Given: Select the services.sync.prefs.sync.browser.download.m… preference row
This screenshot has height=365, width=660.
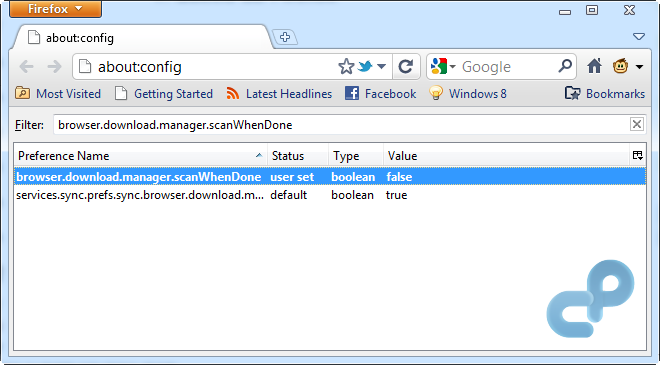Looking at the screenshot, I should pos(330,195).
